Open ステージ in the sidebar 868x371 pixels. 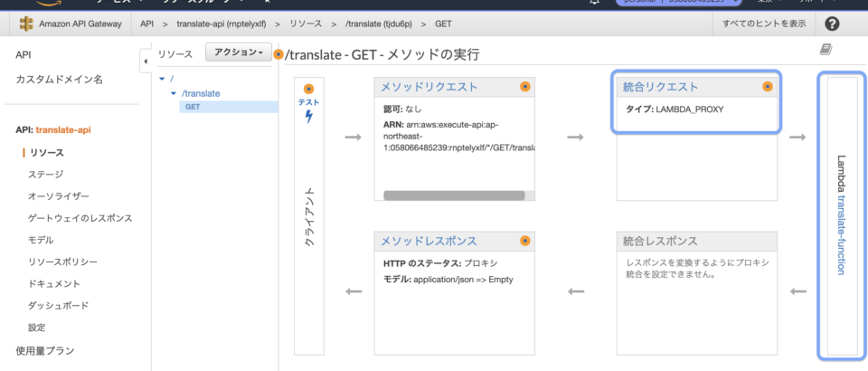pyautogui.click(x=45, y=175)
